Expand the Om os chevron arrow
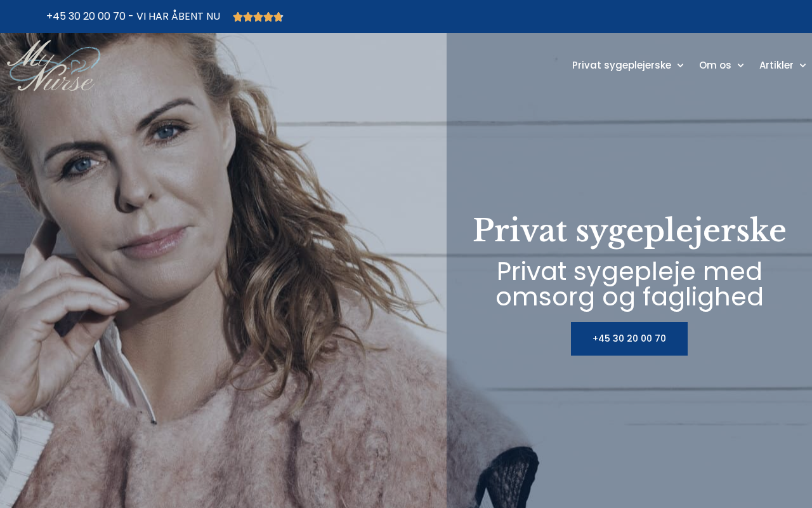Image resolution: width=812 pixels, height=508 pixels. (x=740, y=65)
